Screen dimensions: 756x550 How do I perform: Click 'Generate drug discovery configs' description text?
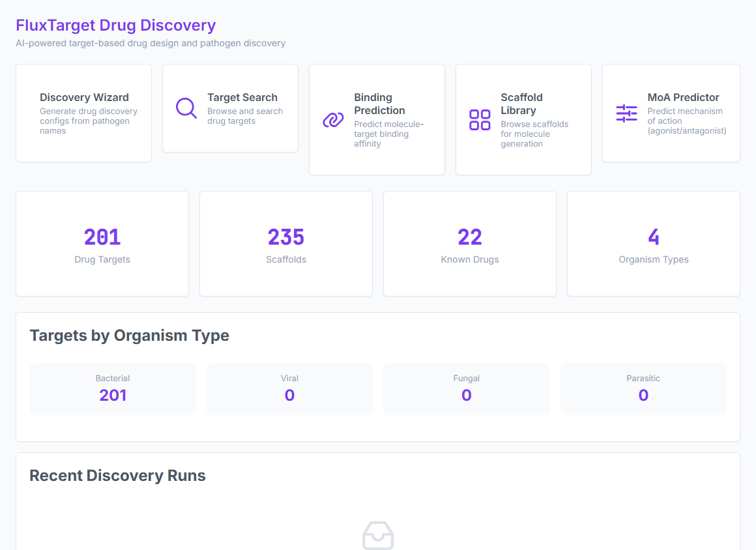pos(88,121)
